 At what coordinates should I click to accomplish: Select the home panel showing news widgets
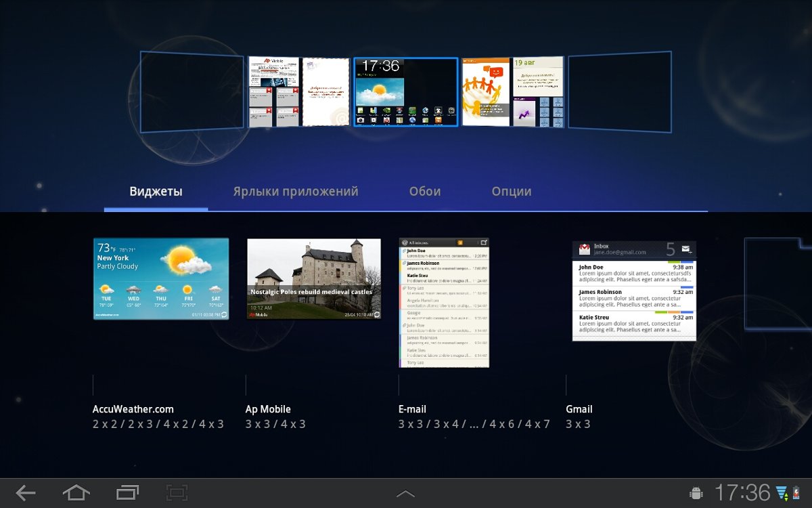point(298,91)
